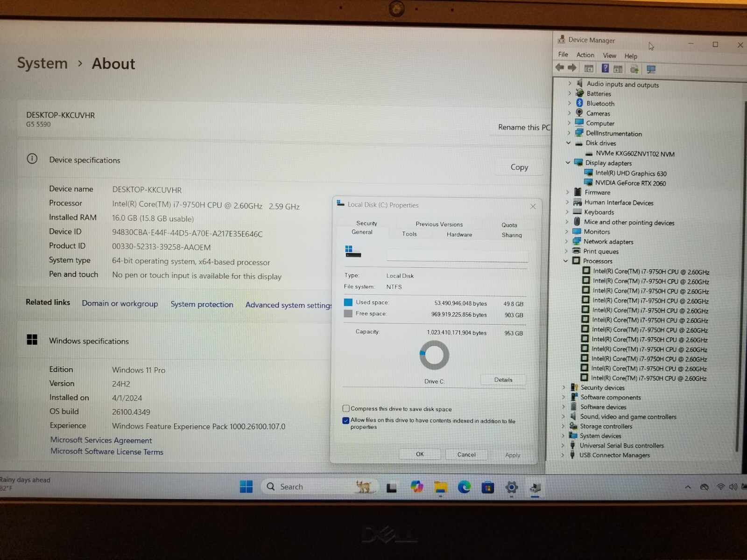747x560 pixels.
Task: Expand the Monitors node
Action: pyautogui.click(x=567, y=231)
